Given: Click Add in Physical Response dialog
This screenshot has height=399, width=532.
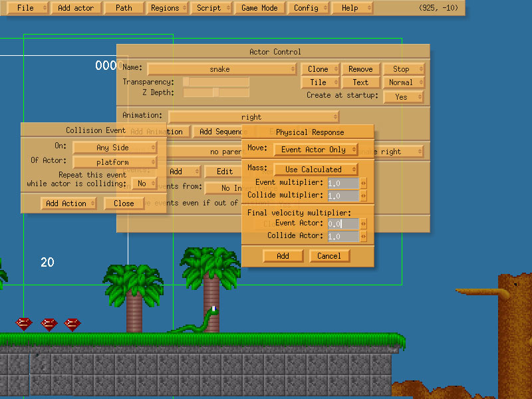Looking at the screenshot, I should pyautogui.click(x=283, y=256).
